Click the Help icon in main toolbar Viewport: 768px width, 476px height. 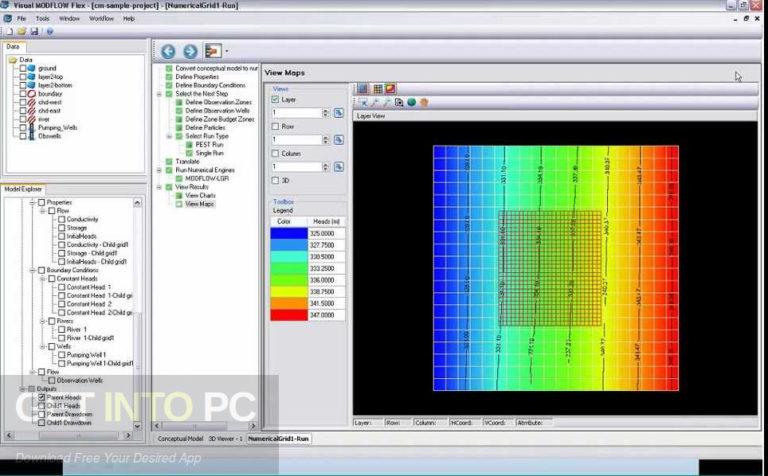click(49, 31)
